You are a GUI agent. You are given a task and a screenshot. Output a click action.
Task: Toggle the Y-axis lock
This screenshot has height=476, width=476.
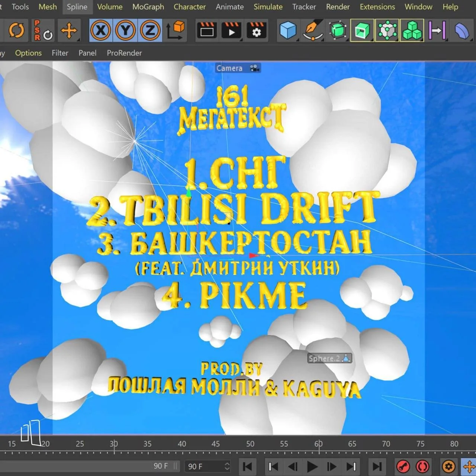(125, 30)
